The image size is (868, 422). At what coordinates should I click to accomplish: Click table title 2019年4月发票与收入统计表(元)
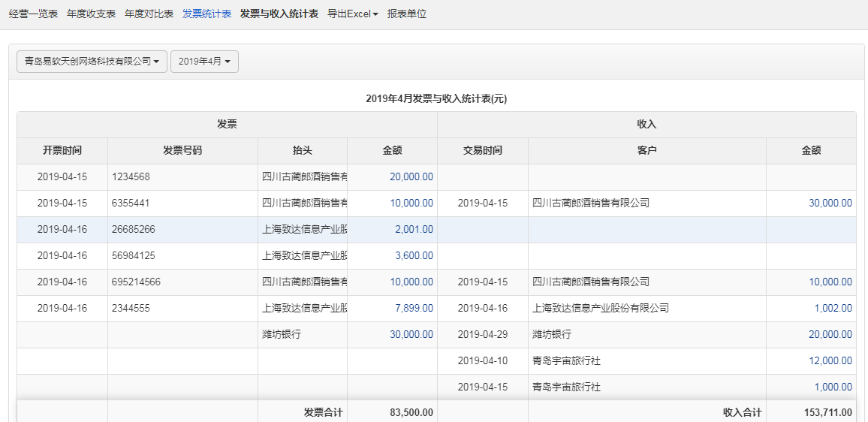point(437,99)
